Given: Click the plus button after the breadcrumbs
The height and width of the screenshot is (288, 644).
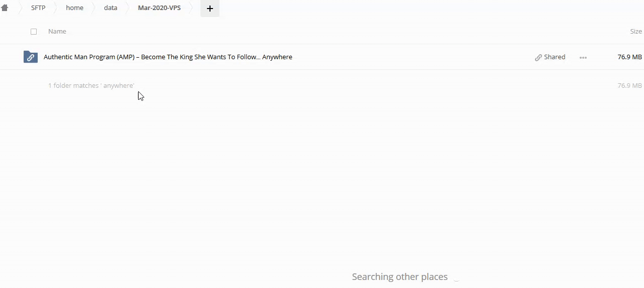Looking at the screenshot, I should click(x=209, y=9).
